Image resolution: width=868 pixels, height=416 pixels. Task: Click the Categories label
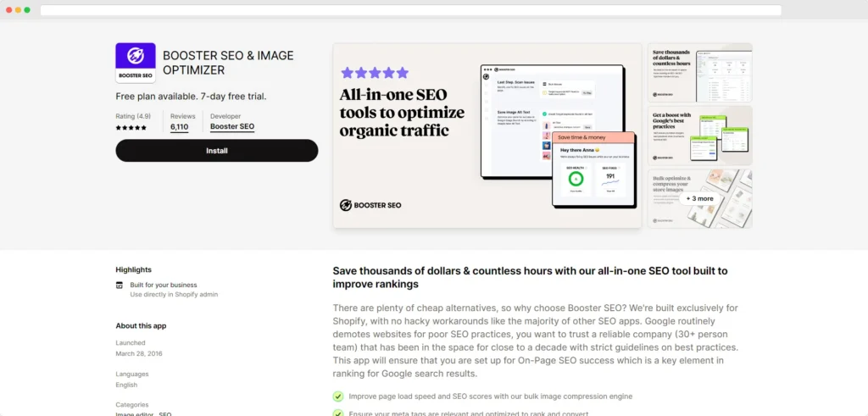point(131,405)
